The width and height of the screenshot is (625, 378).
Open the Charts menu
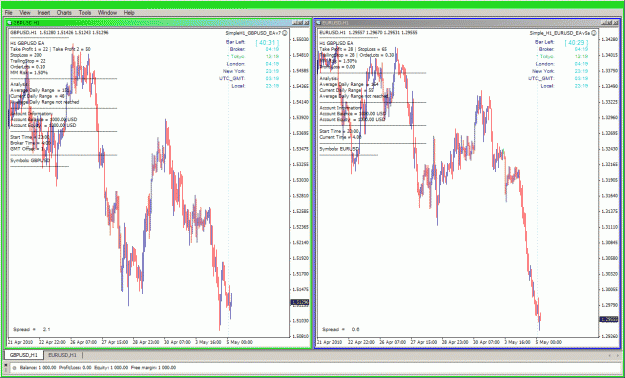(64, 13)
